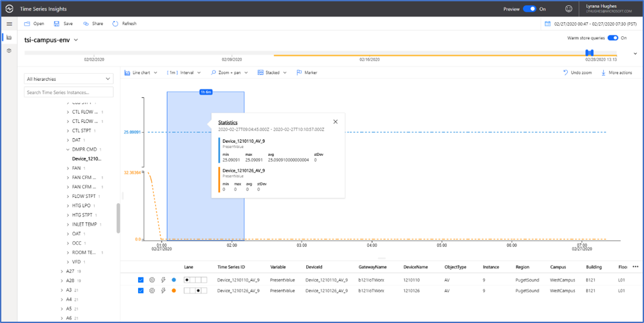The height and width of the screenshot is (323, 644).
Task: Uncheck the Device_1210110_AV_9 row checkbox
Action: pos(141,280)
